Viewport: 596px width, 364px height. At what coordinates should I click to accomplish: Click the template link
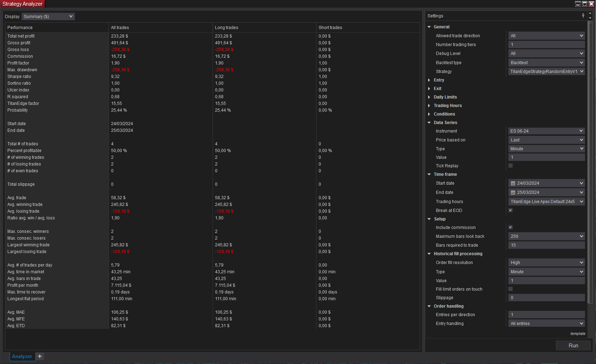578,334
